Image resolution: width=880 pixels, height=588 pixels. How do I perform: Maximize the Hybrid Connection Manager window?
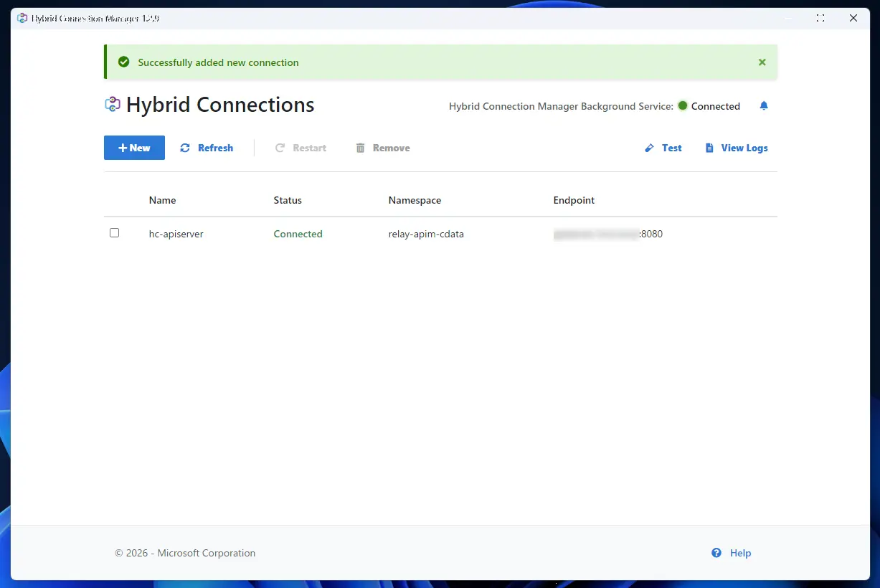point(820,18)
